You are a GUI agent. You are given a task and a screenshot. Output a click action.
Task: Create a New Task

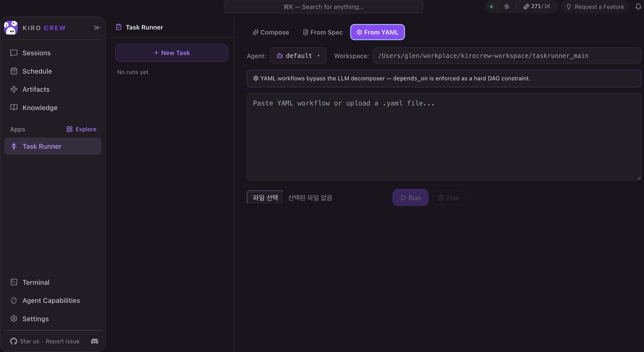click(x=172, y=53)
